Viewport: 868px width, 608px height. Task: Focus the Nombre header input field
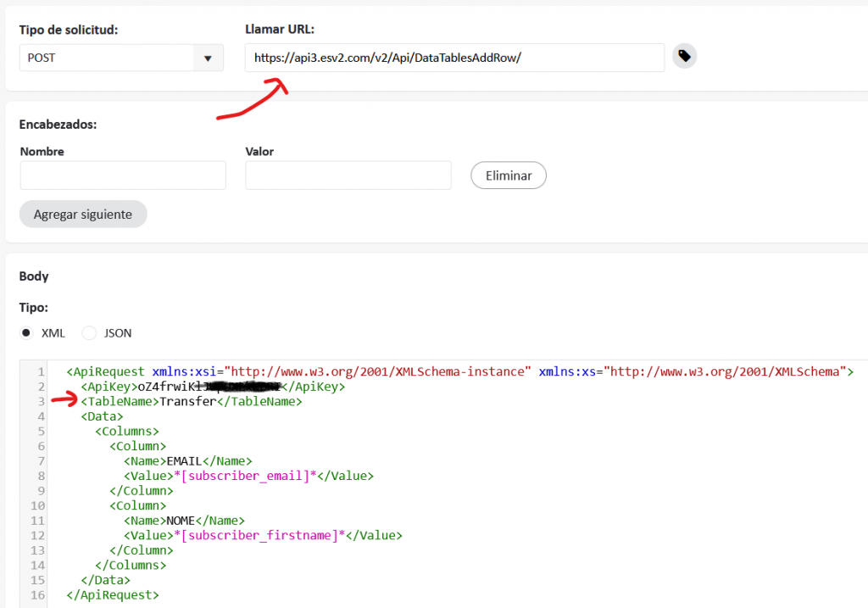123,176
